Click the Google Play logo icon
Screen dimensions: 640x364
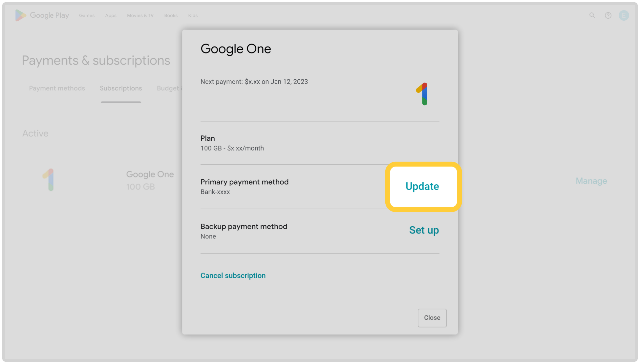[x=20, y=15]
